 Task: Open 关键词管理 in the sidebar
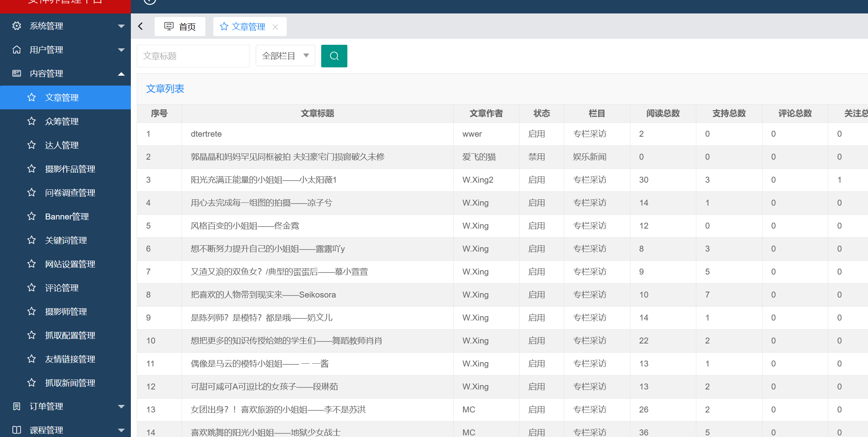click(65, 240)
